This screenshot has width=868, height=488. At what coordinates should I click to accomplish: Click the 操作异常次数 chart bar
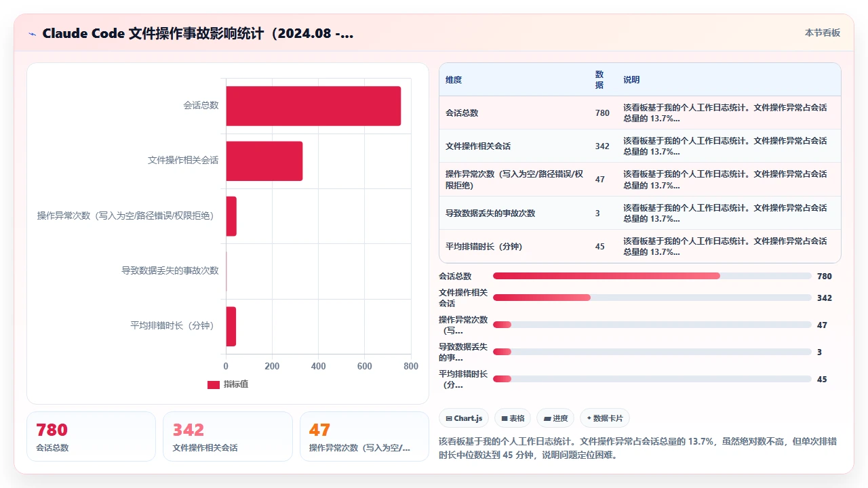point(231,216)
